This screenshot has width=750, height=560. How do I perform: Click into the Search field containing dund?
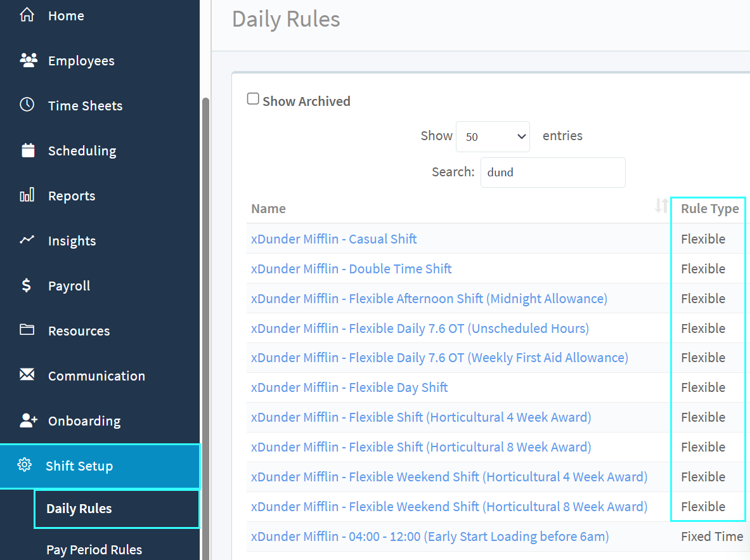coord(553,173)
